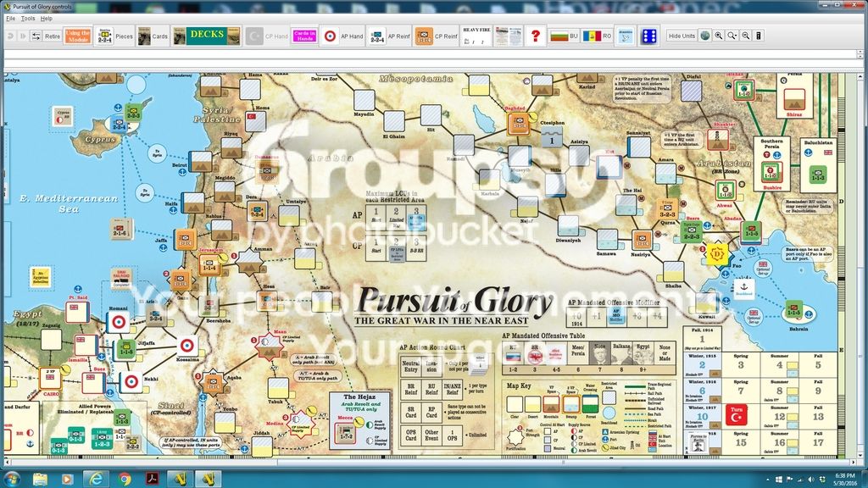Open the orange Using the Module button
This screenshot has width=868, height=488.
tap(77, 36)
